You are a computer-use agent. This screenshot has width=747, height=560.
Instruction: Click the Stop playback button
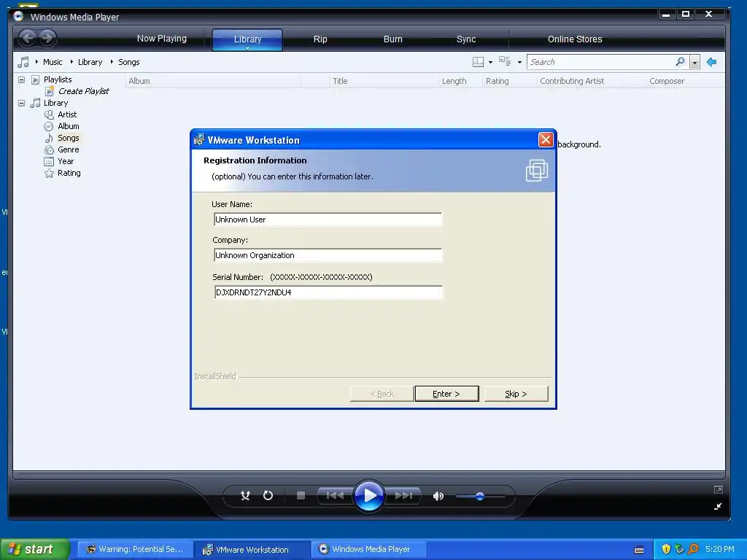301,496
